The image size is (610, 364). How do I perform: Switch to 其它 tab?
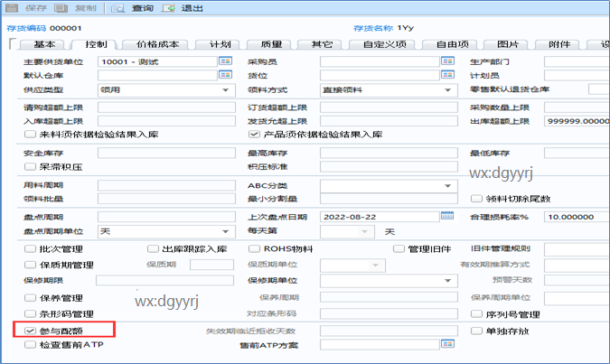point(322,44)
